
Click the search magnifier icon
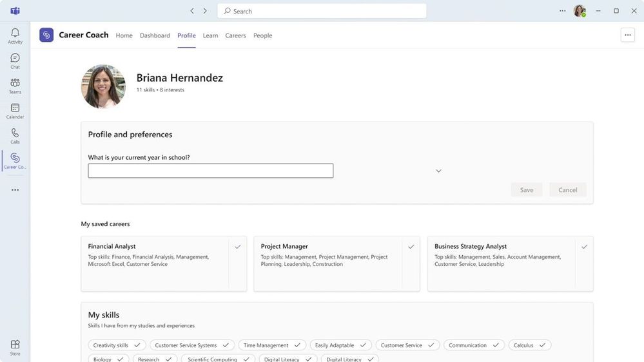pyautogui.click(x=227, y=11)
